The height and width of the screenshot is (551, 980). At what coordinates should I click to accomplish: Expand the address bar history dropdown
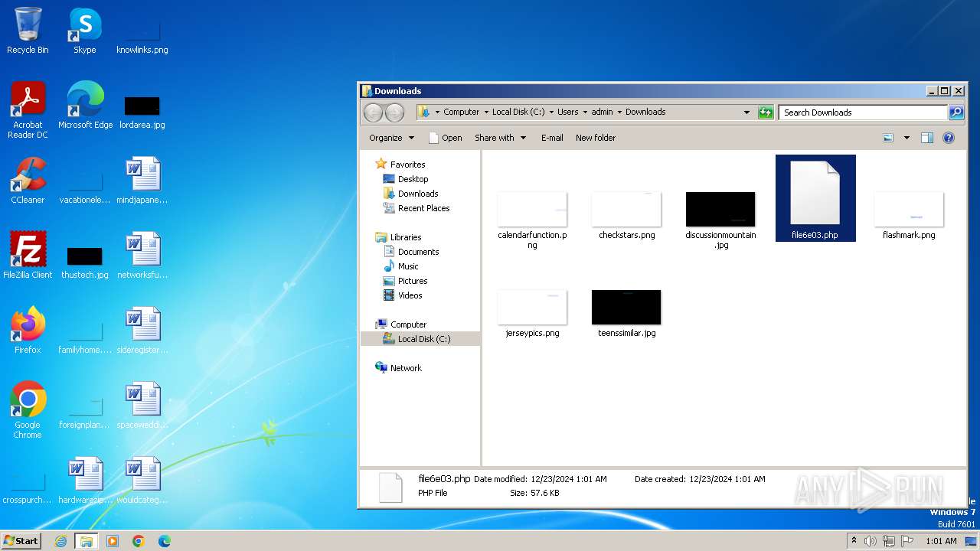point(747,112)
